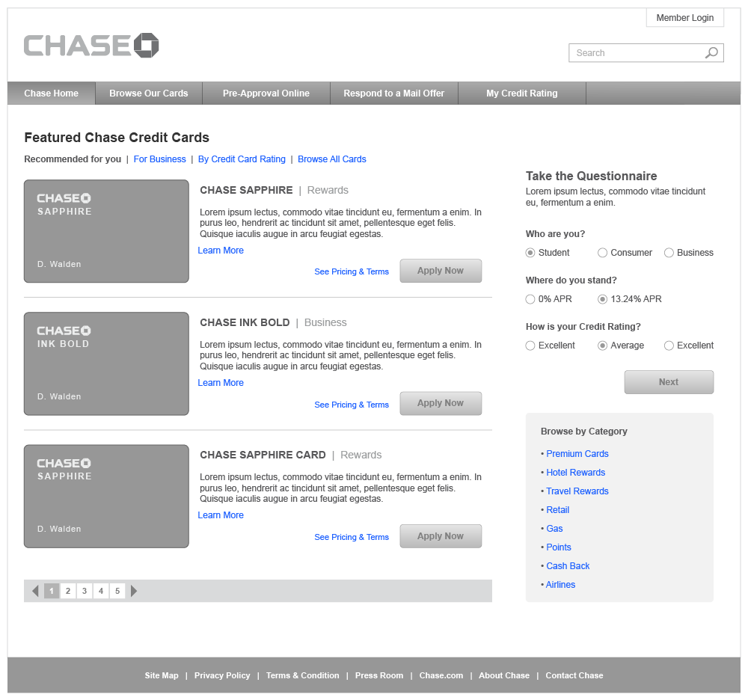This screenshot has height=700, width=748.
Task: Pick the first Excellent credit rating option
Action: (x=530, y=346)
